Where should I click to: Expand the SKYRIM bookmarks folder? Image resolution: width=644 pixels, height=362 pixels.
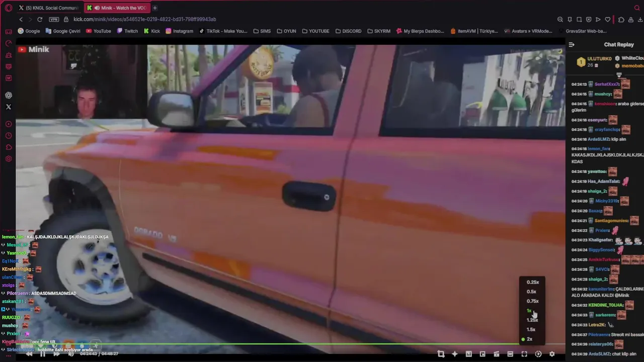pos(379,31)
